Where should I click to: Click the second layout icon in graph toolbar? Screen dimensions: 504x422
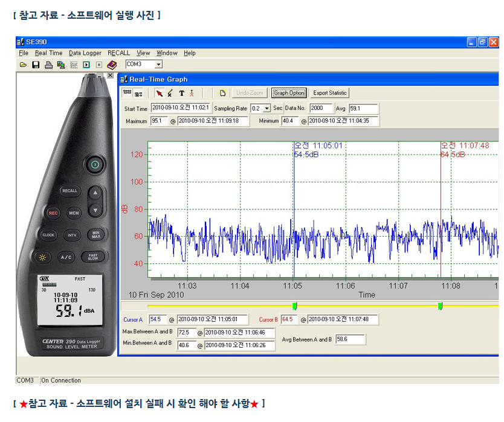point(138,94)
